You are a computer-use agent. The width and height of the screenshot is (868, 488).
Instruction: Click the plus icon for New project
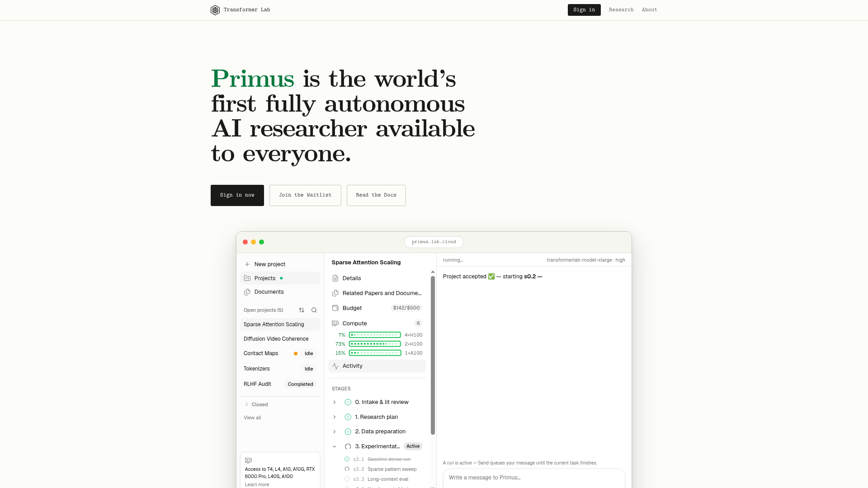pyautogui.click(x=247, y=264)
